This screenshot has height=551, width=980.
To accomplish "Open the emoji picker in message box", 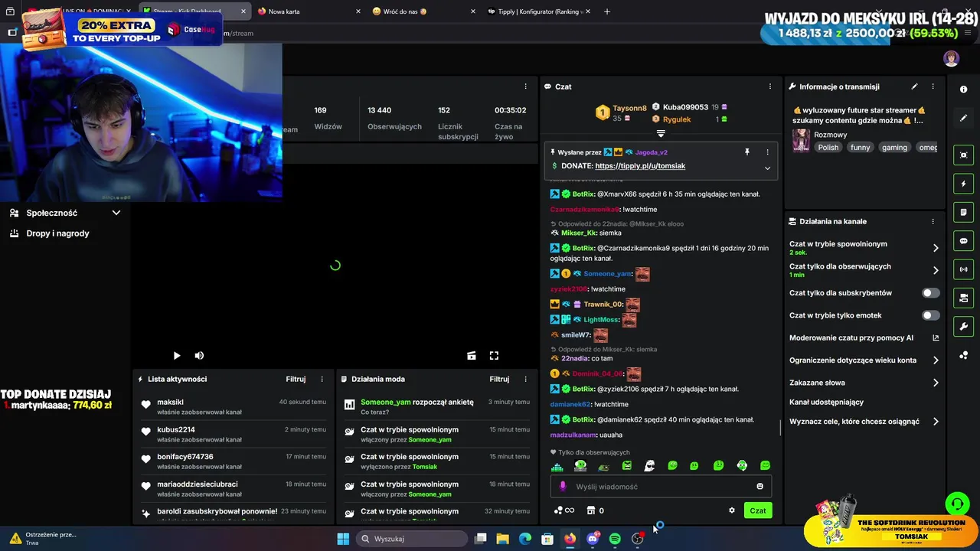I will pyautogui.click(x=759, y=486).
